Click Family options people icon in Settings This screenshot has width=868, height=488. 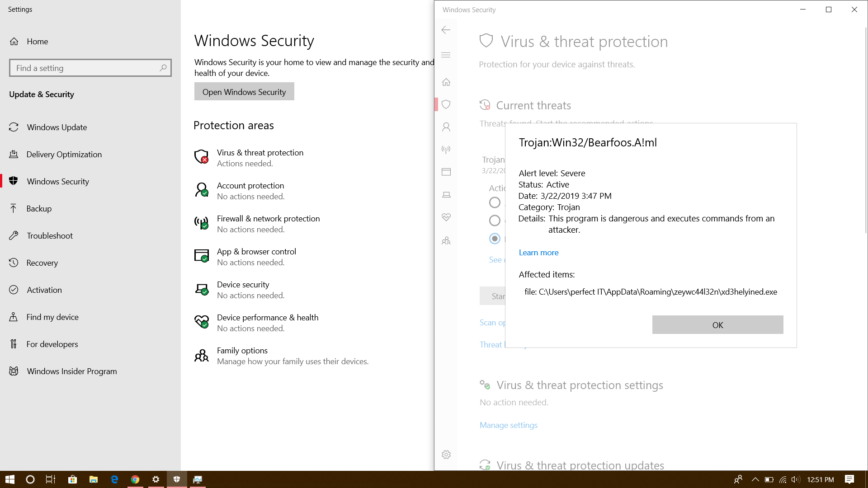pos(201,356)
